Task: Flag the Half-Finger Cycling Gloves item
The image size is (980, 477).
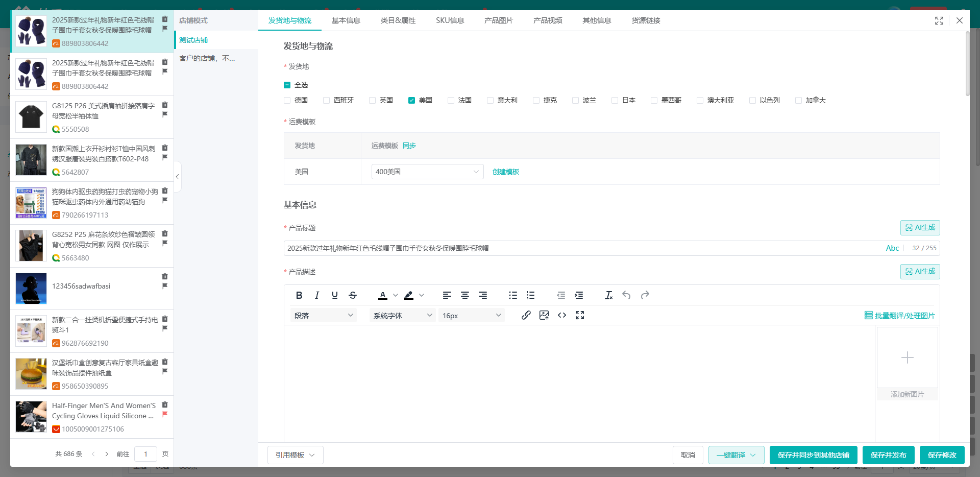Action: 165,414
